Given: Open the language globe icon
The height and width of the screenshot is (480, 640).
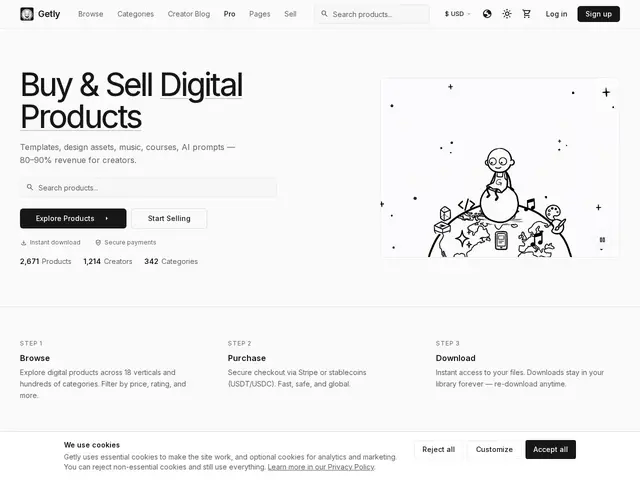Looking at the screenshot, I should (487, 14).
